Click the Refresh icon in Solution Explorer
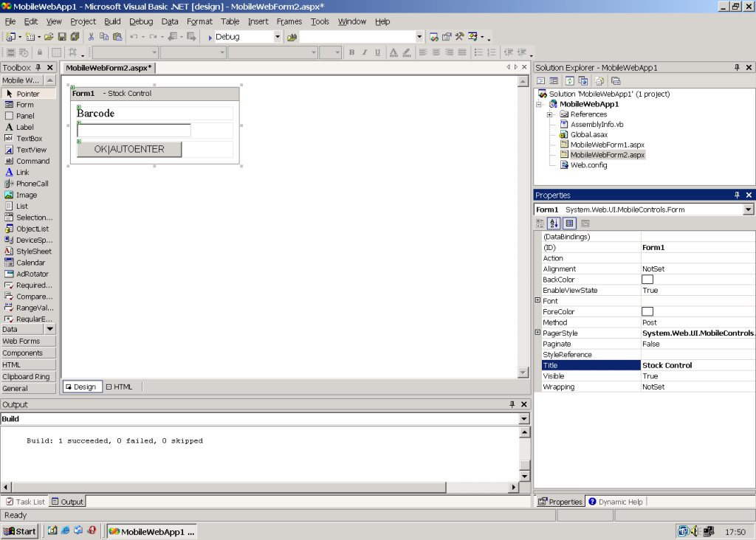This screenshot has height=540, width=756. [x=570, y=81]
